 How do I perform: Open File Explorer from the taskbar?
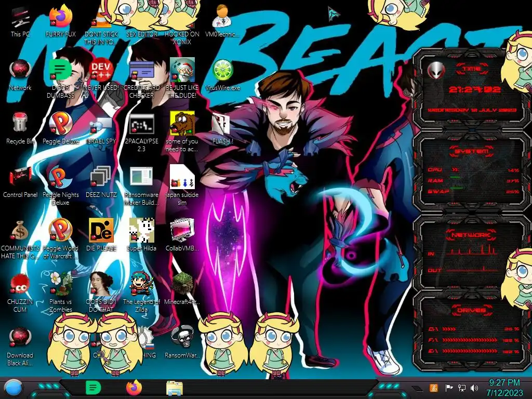coord(175,388)
